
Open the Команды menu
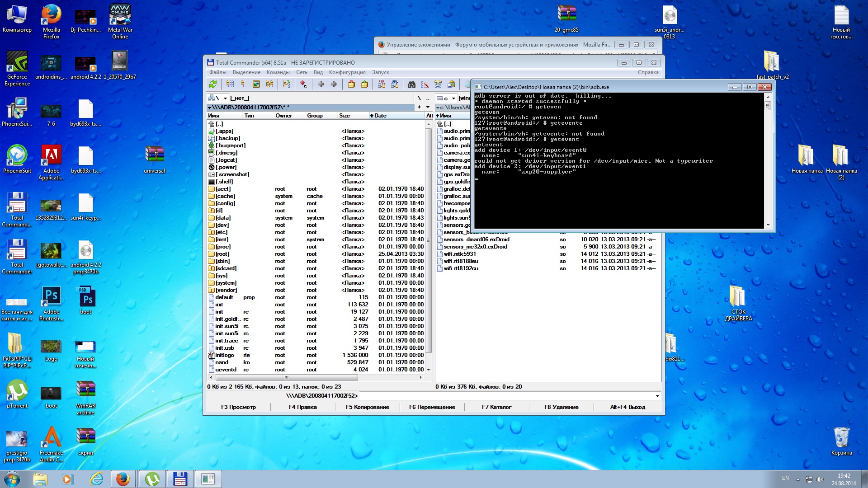pyautogui.click(x=278, y=72)
